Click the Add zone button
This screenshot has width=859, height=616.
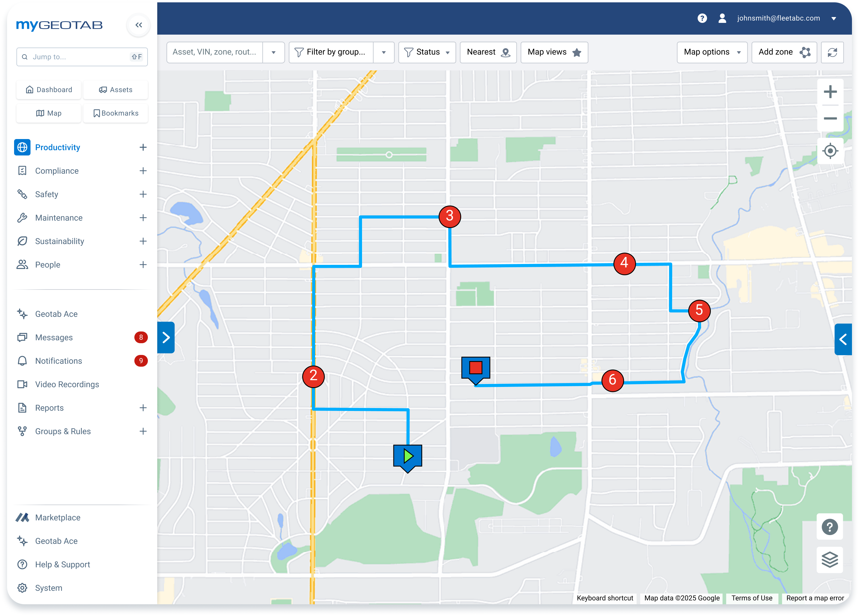[784, 52]
